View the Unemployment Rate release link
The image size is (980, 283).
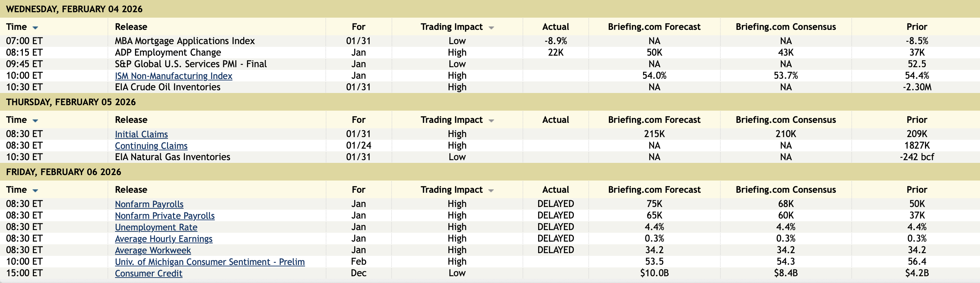point(156,227)
